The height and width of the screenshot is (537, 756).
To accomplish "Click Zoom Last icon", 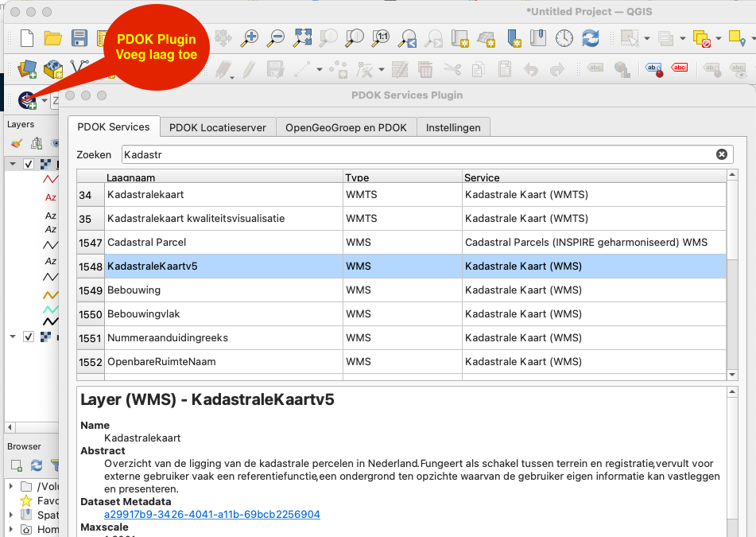I will coord(407,38).
